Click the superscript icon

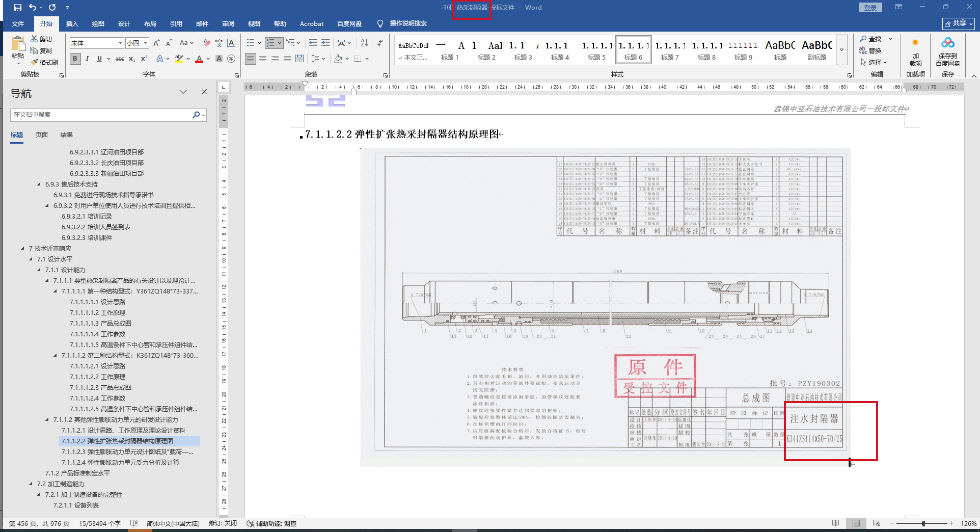[144, 59]
